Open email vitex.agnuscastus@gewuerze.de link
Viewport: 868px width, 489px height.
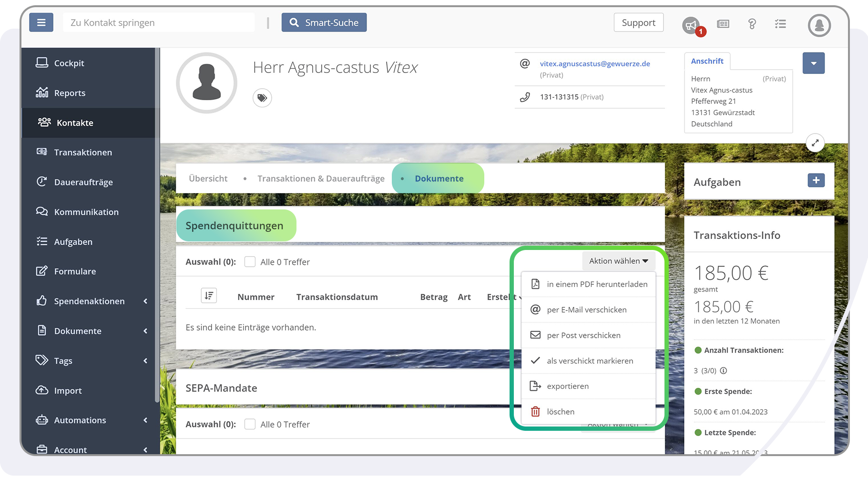595,63
